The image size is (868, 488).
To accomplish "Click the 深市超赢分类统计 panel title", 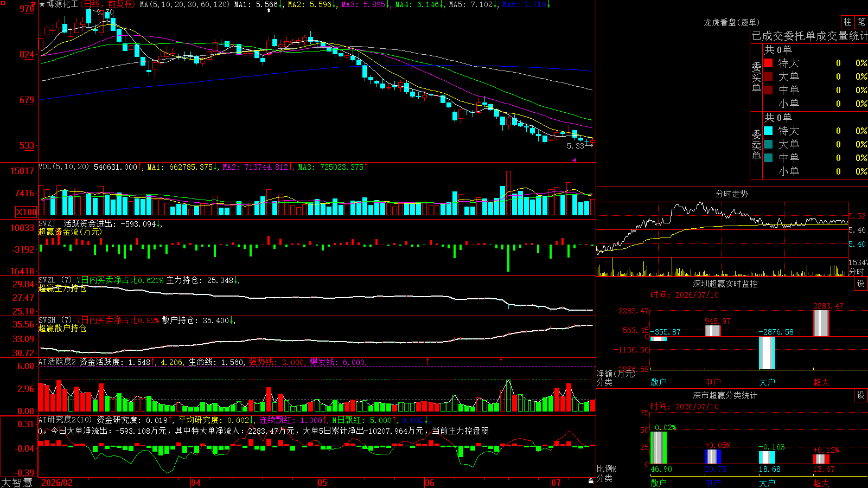I will (x=725, y=395).
